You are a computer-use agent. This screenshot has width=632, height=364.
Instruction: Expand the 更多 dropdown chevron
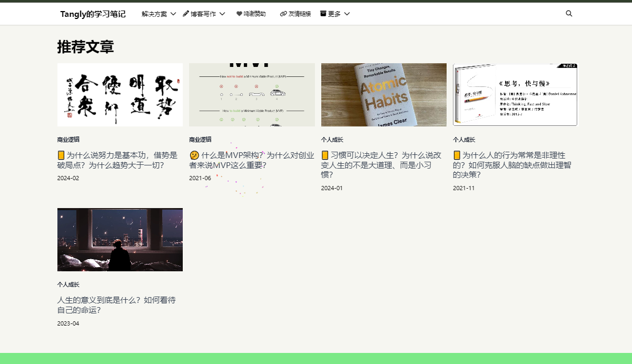tap(347, 14)
